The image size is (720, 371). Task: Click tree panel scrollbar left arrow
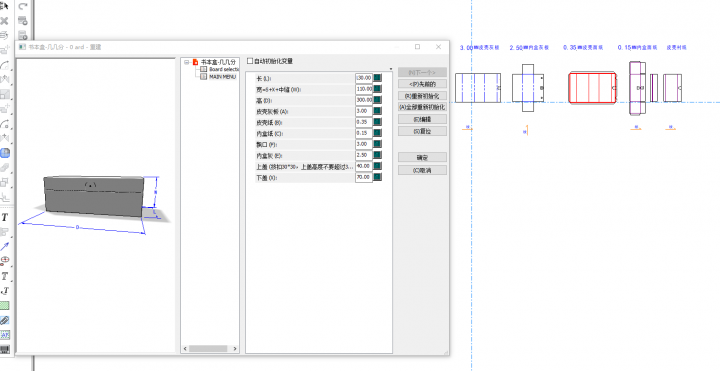click(185, 349)
